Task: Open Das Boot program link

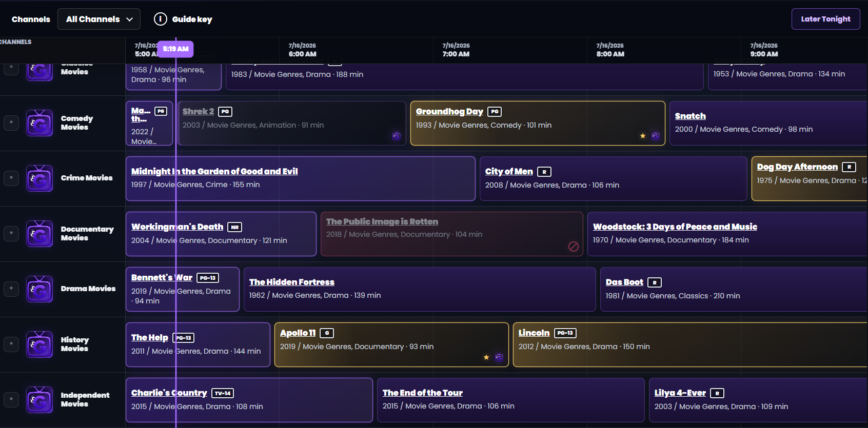Action: click(624, 282)
